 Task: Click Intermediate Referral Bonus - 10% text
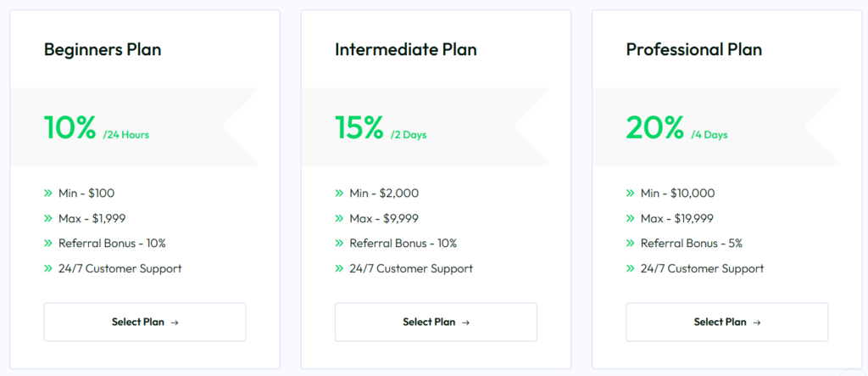(403, 244)
